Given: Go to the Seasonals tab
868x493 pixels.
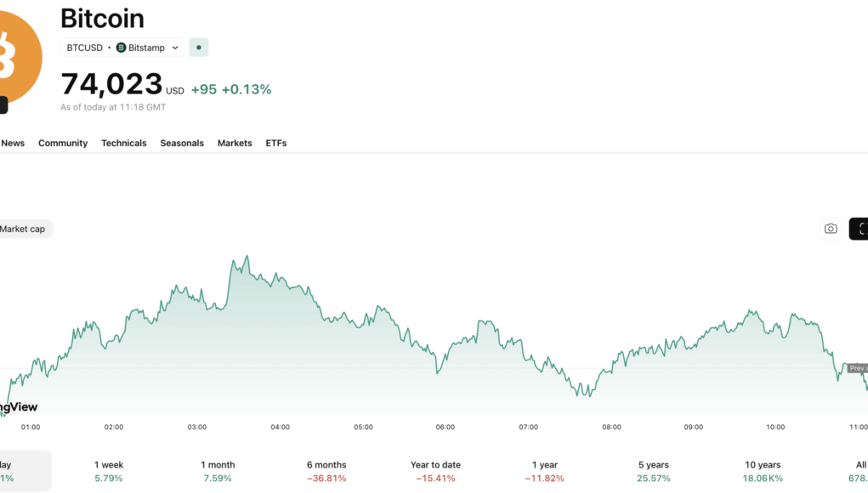Looking at the screenshot, I should click(x=182, y=143).
